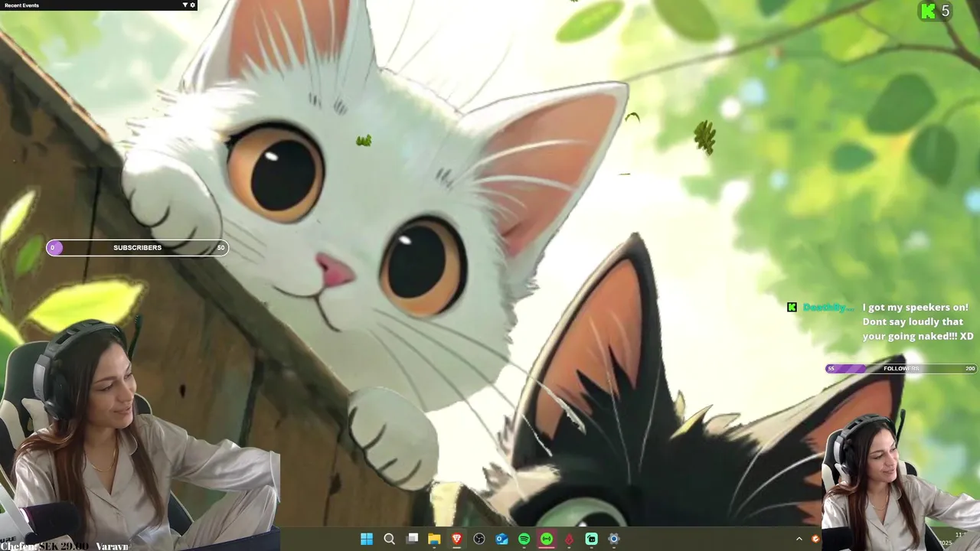Click the Kick badge next to chat username
This screenshot has width=980, height=551.
pos(792,307)
